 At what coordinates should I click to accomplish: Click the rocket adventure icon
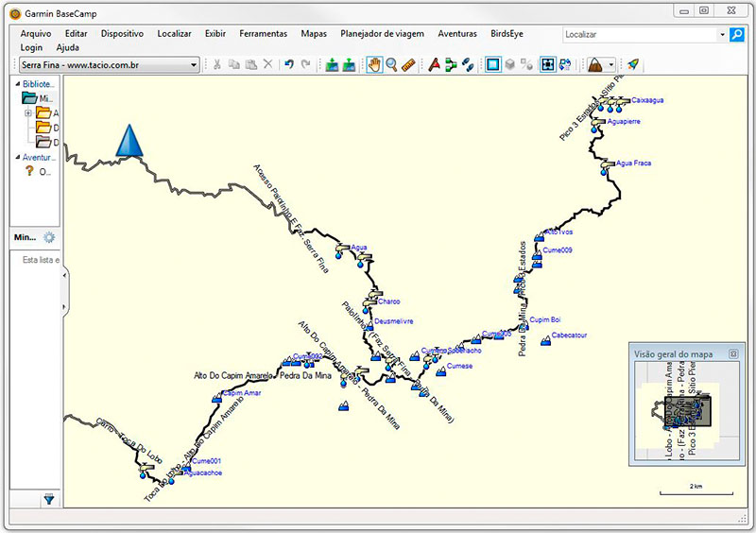633,64
